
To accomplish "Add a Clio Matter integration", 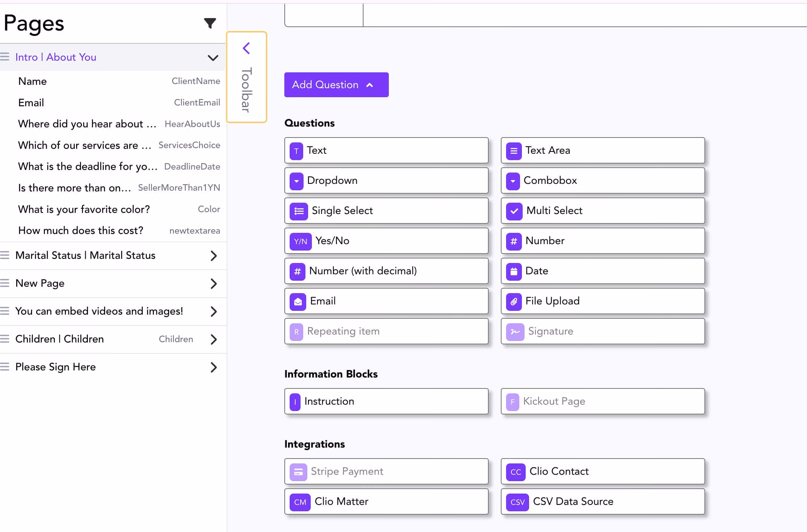I will pyautogui.click(x=387, y=501).
